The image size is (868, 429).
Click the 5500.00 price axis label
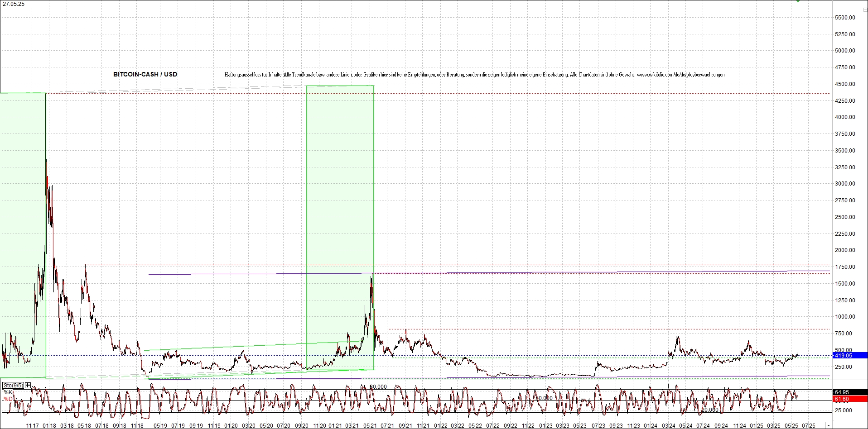[845, 17]
